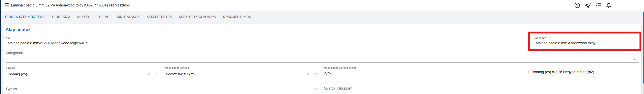The image size is (644, 94).
Task: Open the checklist tasks icon
Action: (x=598, y=5)
